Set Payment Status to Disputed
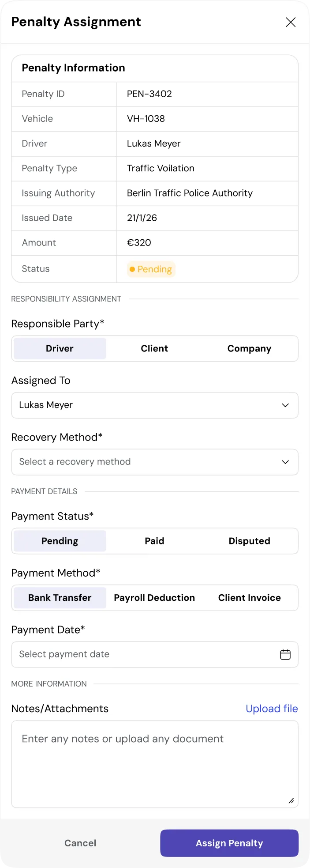This screenshot has width=310, height=868. coord(249,541)
